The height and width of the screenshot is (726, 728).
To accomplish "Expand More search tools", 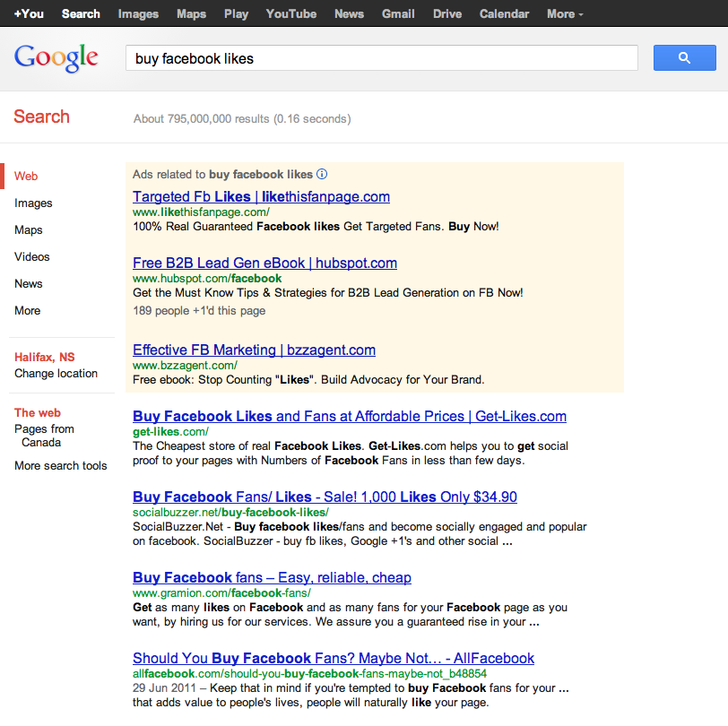I will coord(61,465).
